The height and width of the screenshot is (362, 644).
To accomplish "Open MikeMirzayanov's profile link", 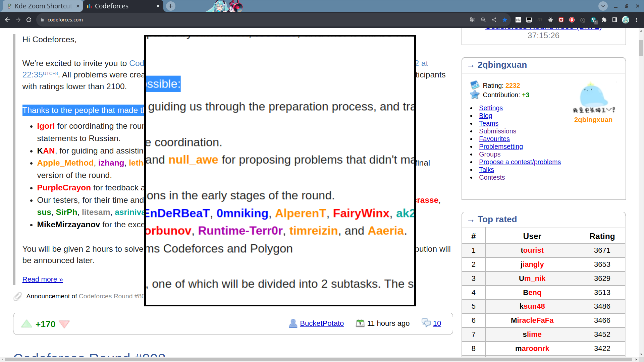I will pos(68,225).
